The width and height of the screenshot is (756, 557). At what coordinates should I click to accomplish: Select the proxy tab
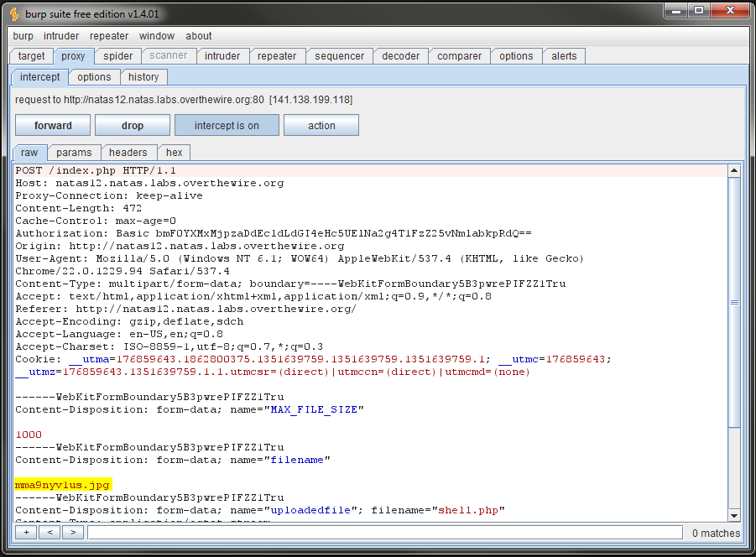pos(73,56)
